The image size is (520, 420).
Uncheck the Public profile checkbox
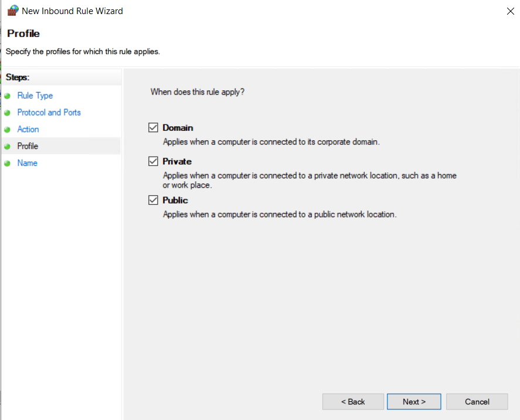point(153,200)
